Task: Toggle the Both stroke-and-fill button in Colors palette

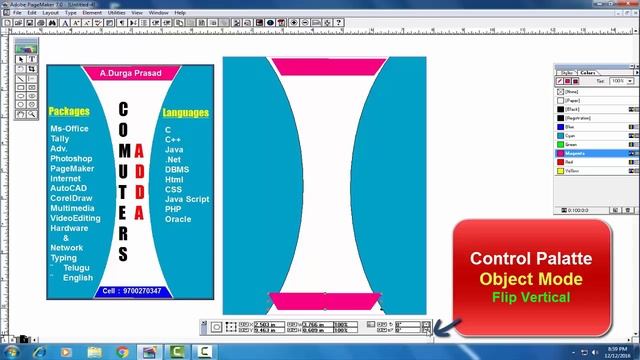Action: point(576,81)
